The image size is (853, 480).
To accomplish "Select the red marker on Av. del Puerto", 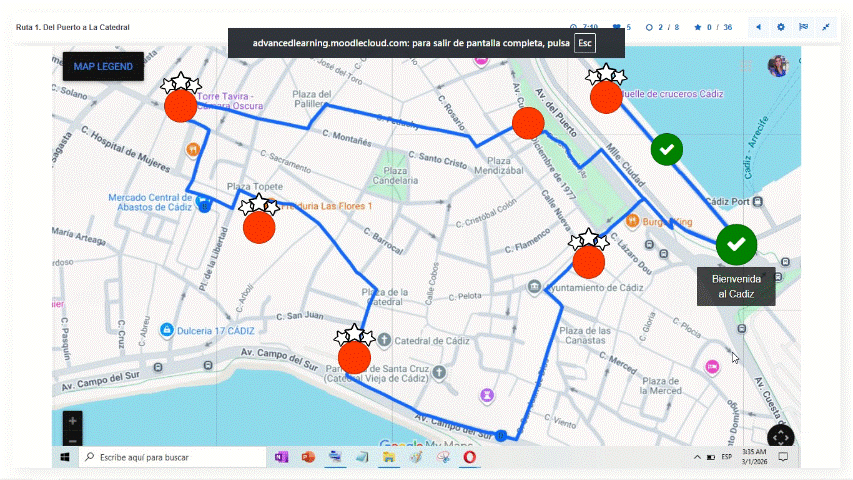I will (x=527, y=124).
